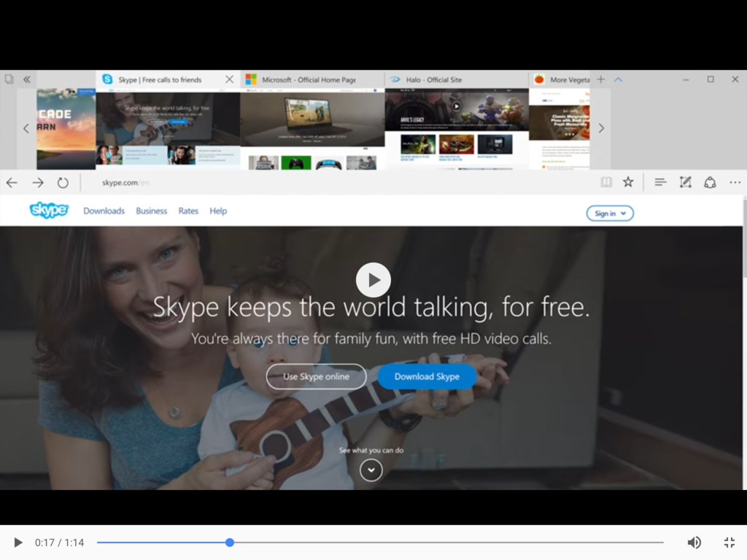Add page to favorites with star icon
747x560 pixels.
point(628,182)
